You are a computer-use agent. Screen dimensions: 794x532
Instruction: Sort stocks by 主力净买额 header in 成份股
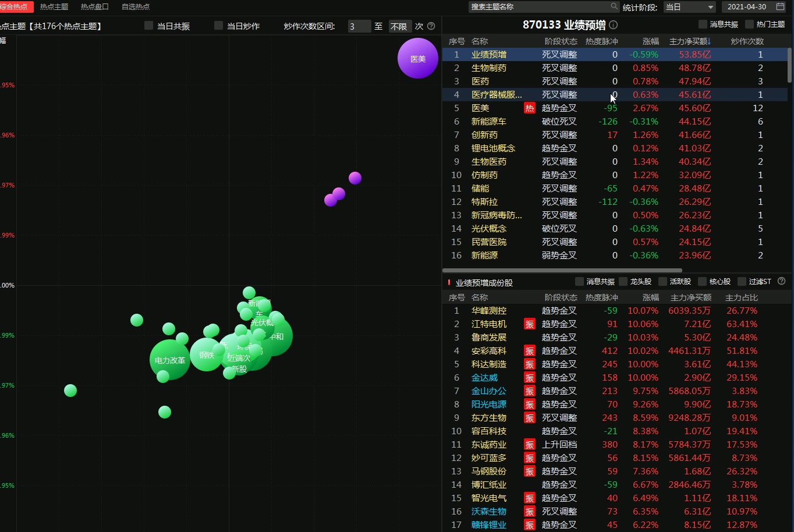point(690,297)
